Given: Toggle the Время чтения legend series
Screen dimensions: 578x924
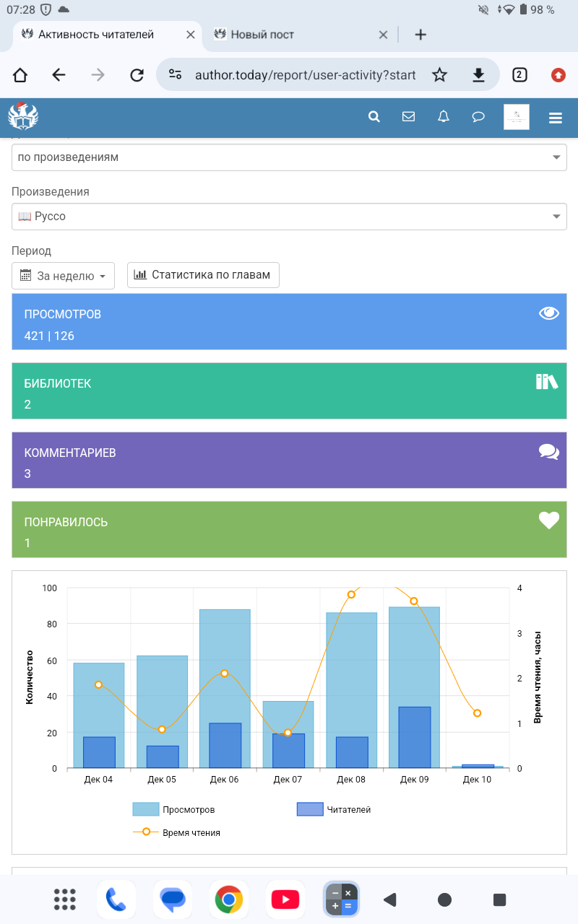Looking at the screenshot, I should 177,832.
